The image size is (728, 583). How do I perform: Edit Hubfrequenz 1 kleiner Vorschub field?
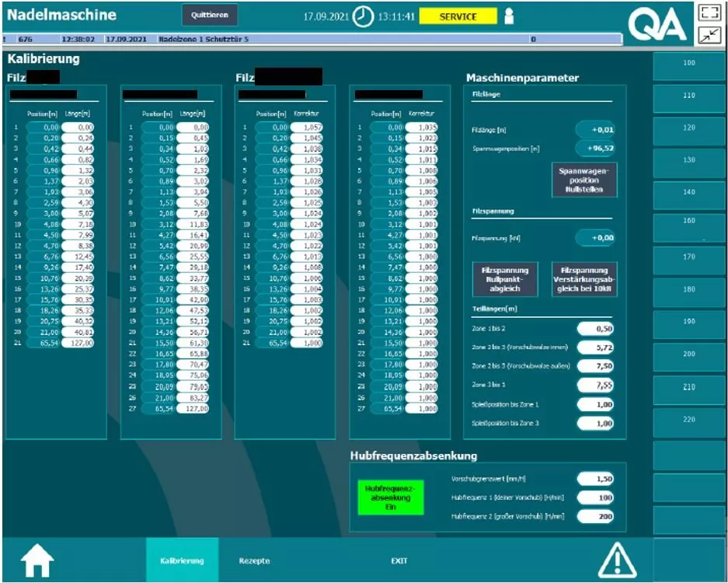595,497
